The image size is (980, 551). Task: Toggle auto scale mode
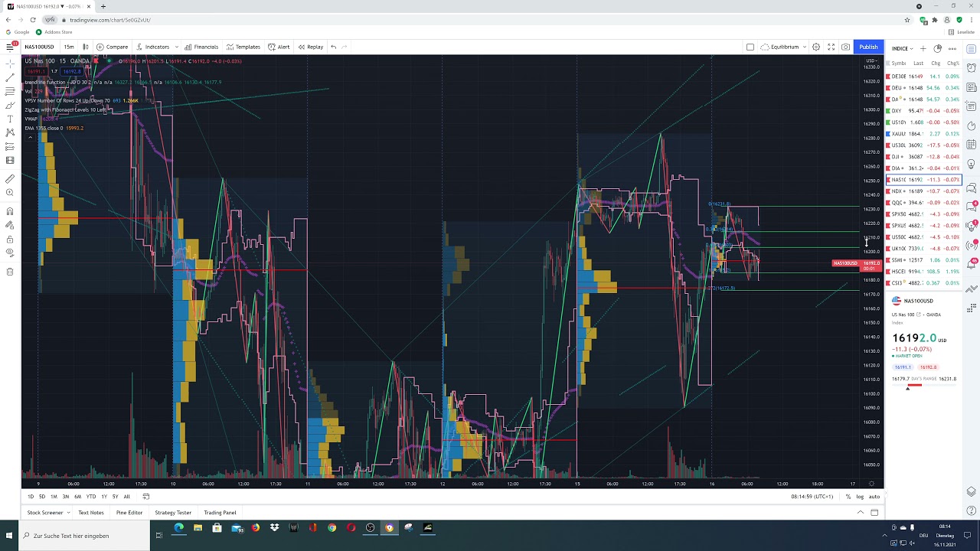(874, 497)
